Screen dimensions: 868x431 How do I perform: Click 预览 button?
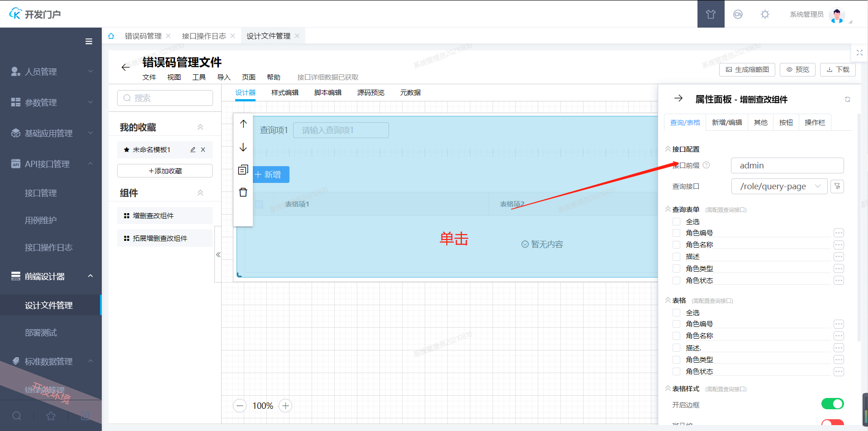tap(798, 70)
